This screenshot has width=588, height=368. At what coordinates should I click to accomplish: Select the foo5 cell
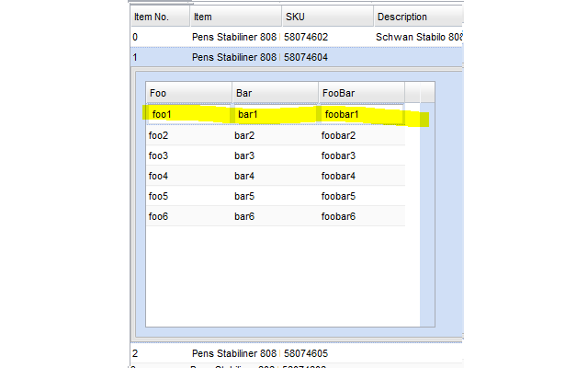tap(188, 196)
